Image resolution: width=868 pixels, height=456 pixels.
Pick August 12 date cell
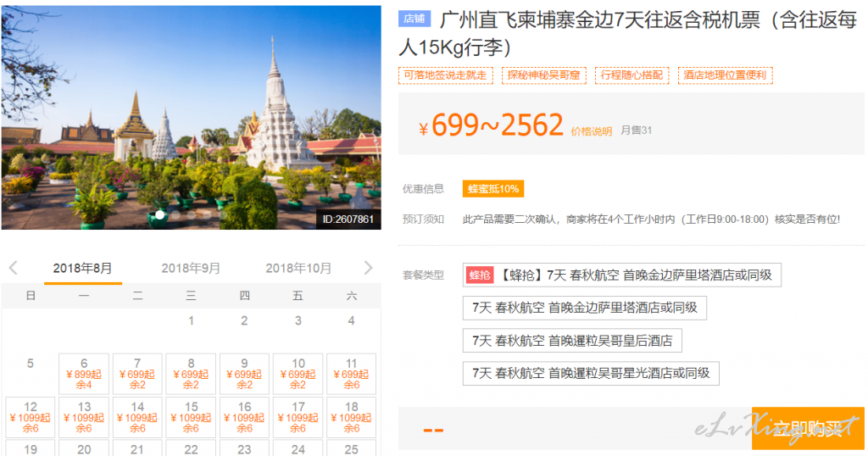[31, 417]
